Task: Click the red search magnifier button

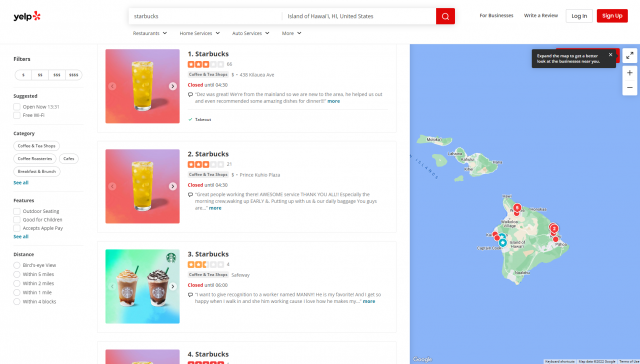Action: pyautogui.click(x=445, y=16)
